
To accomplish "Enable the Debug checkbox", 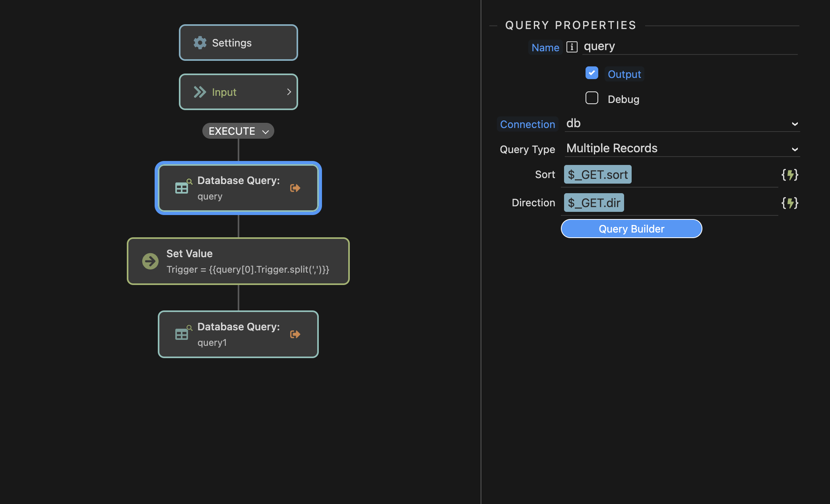I will pyautogui.click(x=591, y=98).
